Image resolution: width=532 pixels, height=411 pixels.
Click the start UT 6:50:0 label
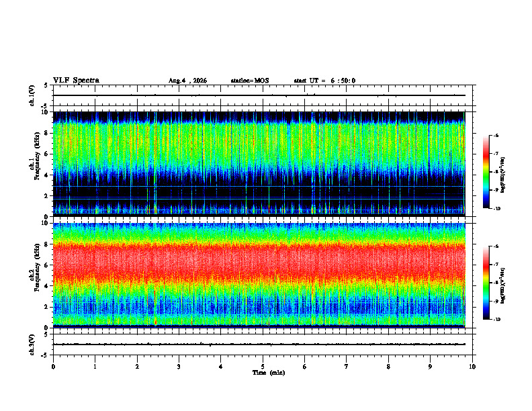324,81
